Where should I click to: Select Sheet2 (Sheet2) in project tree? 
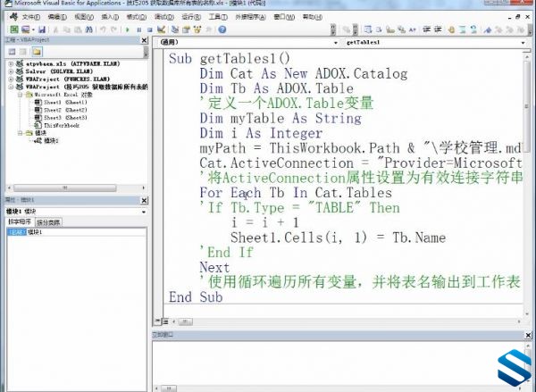[x=65, y=110]
